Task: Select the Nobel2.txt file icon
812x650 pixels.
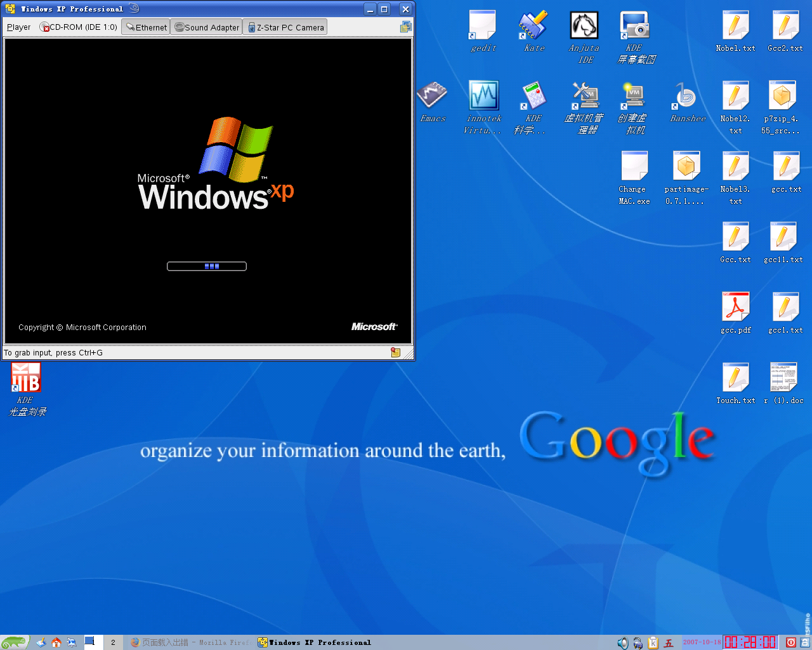Action: [735, 107]
